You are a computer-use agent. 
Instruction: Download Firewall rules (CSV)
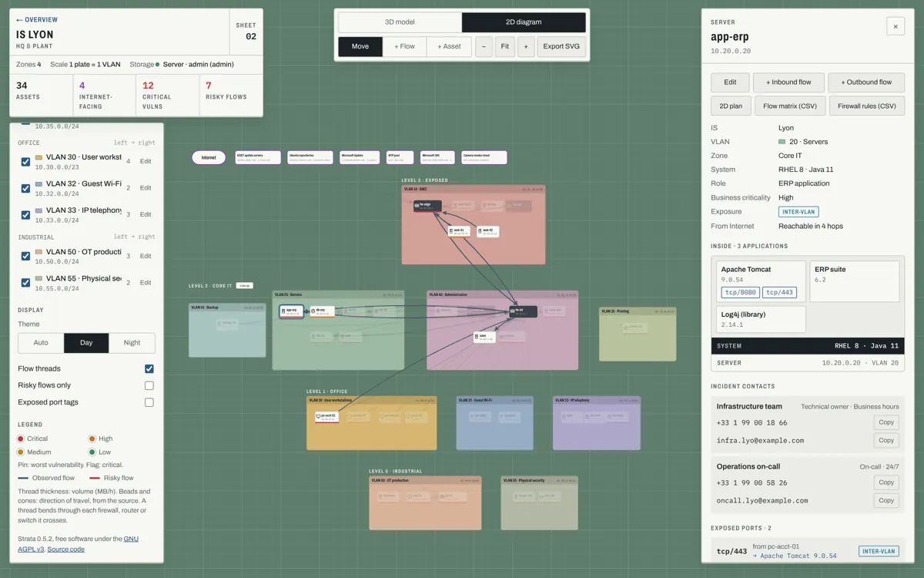(866, 106)
